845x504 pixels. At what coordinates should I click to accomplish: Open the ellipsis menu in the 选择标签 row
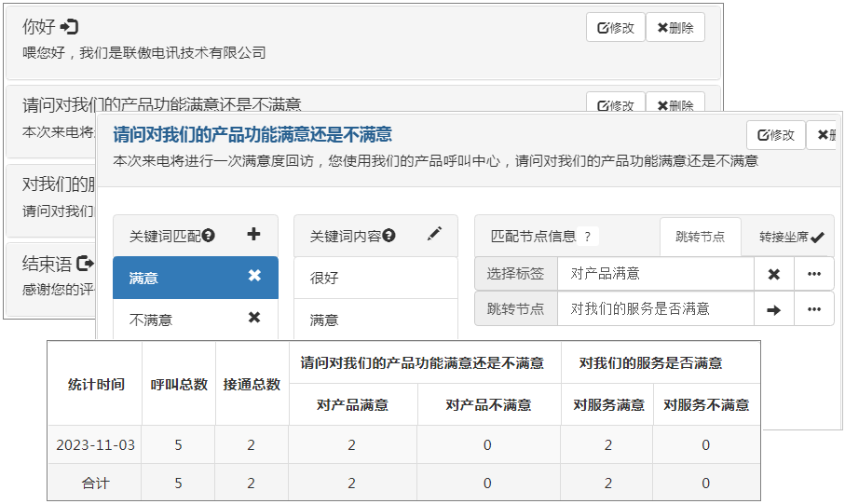coord(814,274)
